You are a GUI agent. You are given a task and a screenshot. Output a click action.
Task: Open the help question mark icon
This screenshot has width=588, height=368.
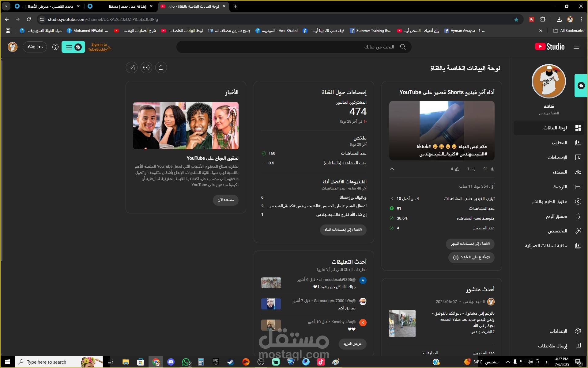coord(55,47)
